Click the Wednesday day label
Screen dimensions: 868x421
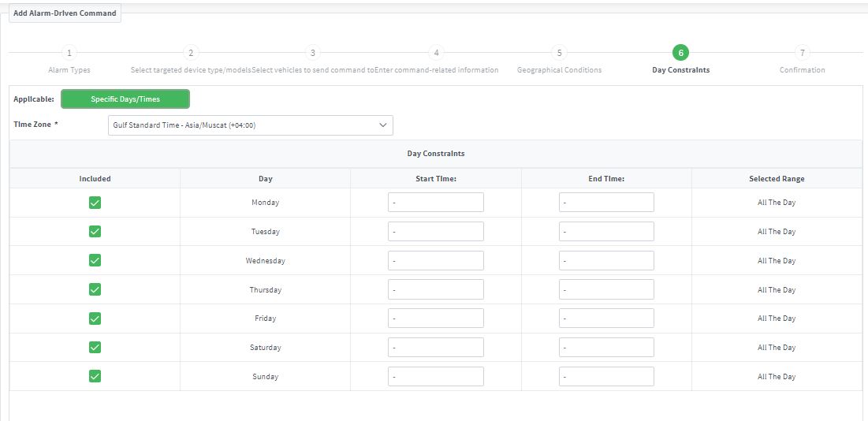point(265,261)
